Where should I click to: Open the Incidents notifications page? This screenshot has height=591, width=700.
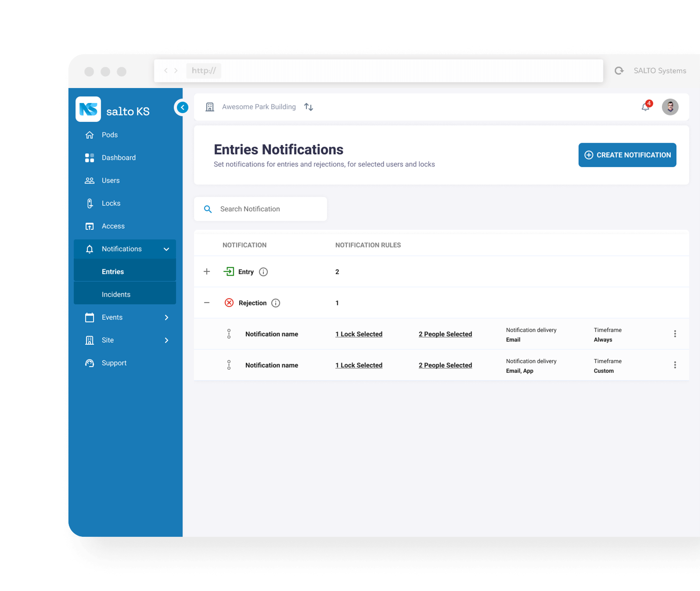pyautogui.click(x=116, y=295)
